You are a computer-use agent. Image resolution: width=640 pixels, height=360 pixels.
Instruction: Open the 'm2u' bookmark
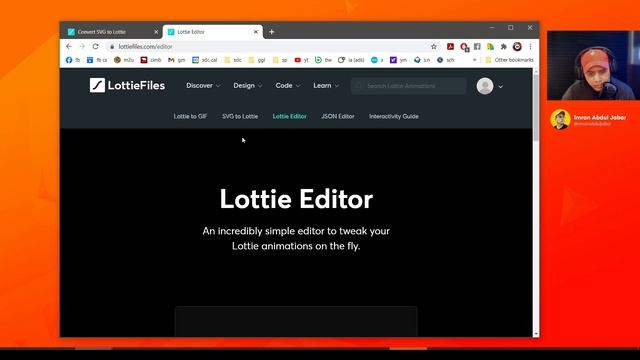[124, 60]
